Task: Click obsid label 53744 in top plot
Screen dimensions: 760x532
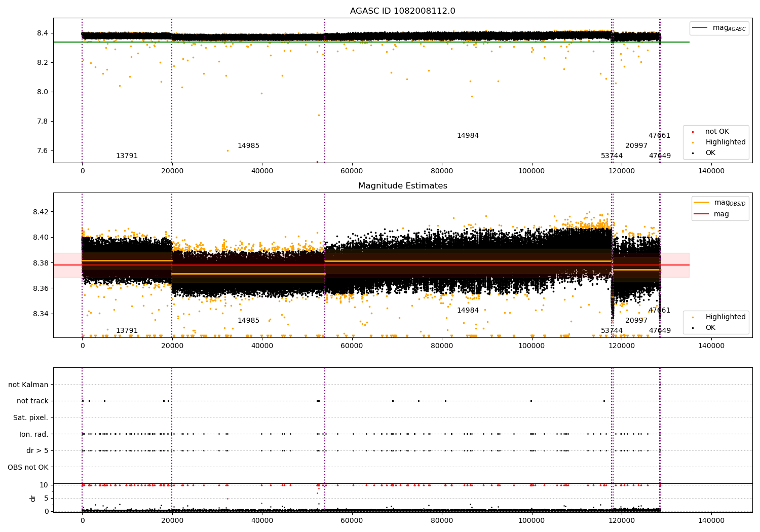Action: point(612,156)
